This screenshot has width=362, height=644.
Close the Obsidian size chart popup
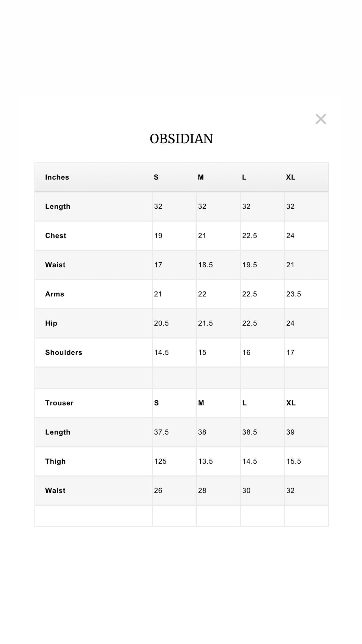321,119
